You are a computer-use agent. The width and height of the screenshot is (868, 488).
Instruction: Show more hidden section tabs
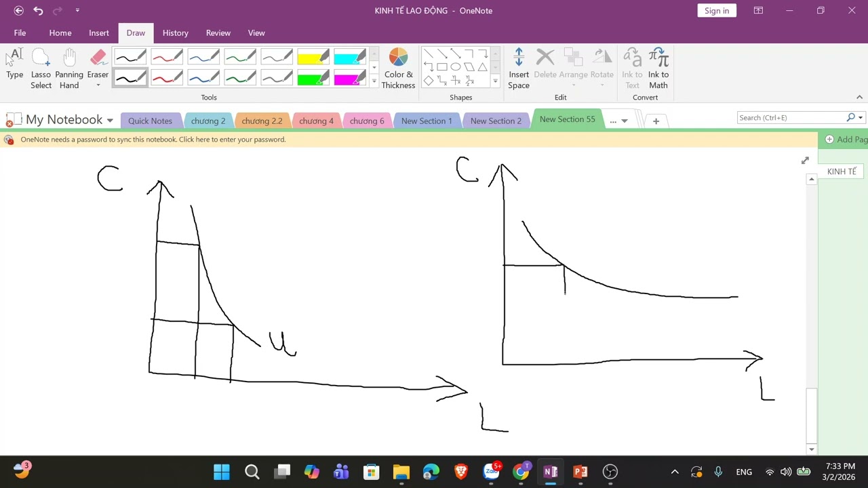click(x=618, y=121)
